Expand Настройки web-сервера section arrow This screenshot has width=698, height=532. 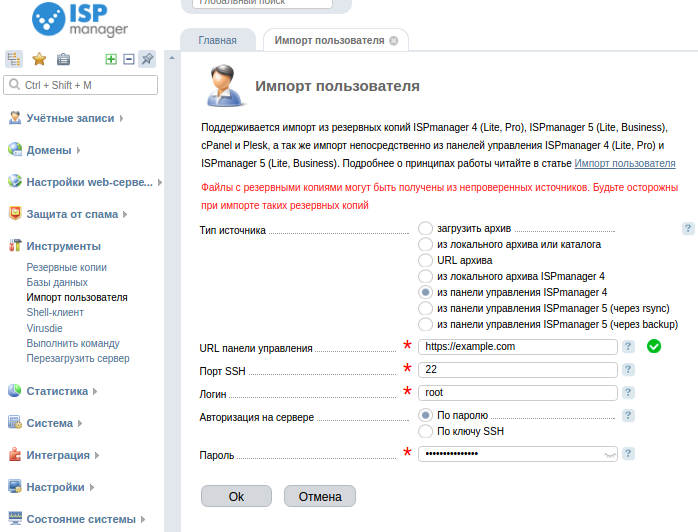click(159, 183)
